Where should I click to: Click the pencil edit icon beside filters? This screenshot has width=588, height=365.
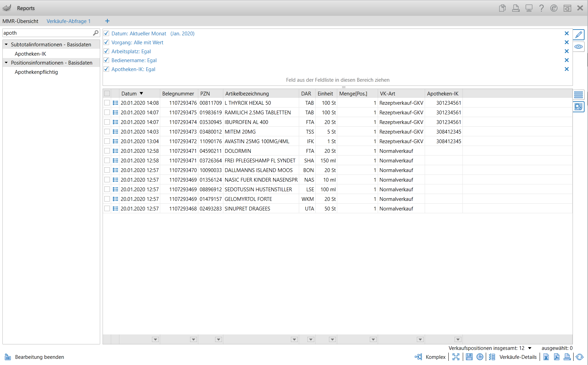point(579,35)
